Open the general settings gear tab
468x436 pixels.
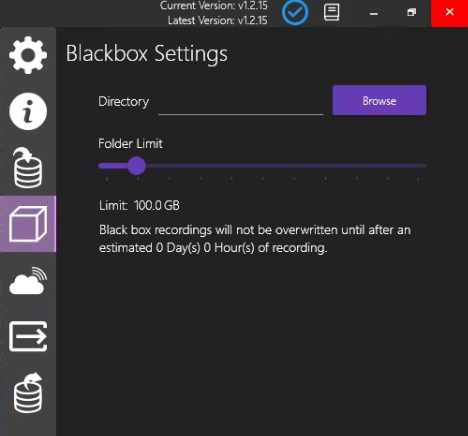pyautogui.click(x=28, y=55)
